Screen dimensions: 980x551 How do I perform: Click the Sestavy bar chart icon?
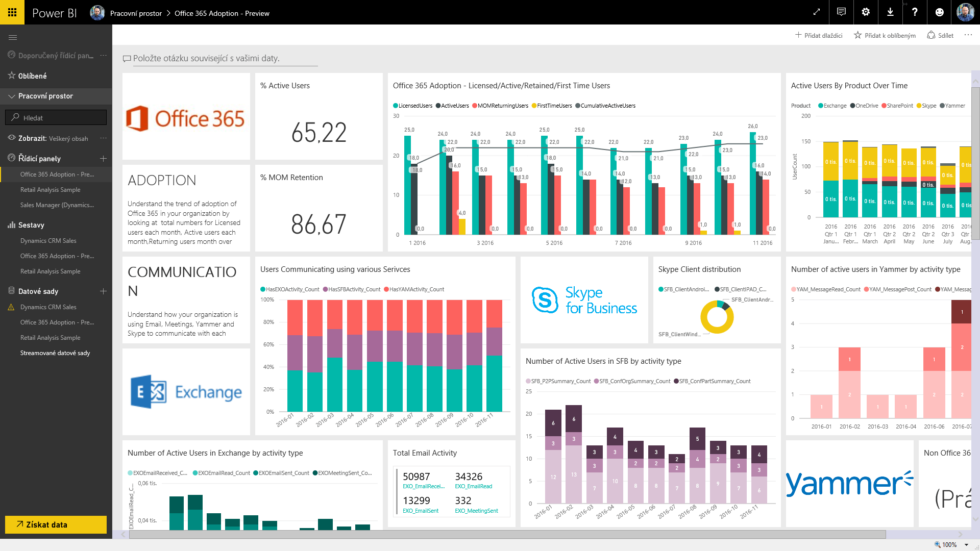pos(12,224)
